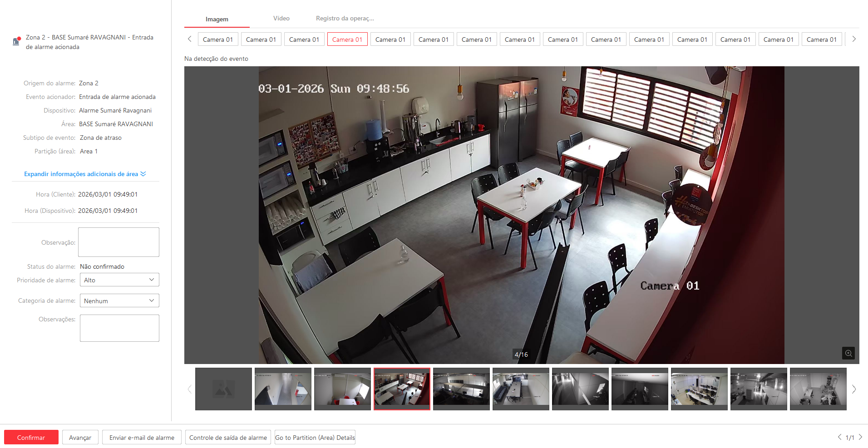Select the blank placeholder first thumbnail

[223, 389]
